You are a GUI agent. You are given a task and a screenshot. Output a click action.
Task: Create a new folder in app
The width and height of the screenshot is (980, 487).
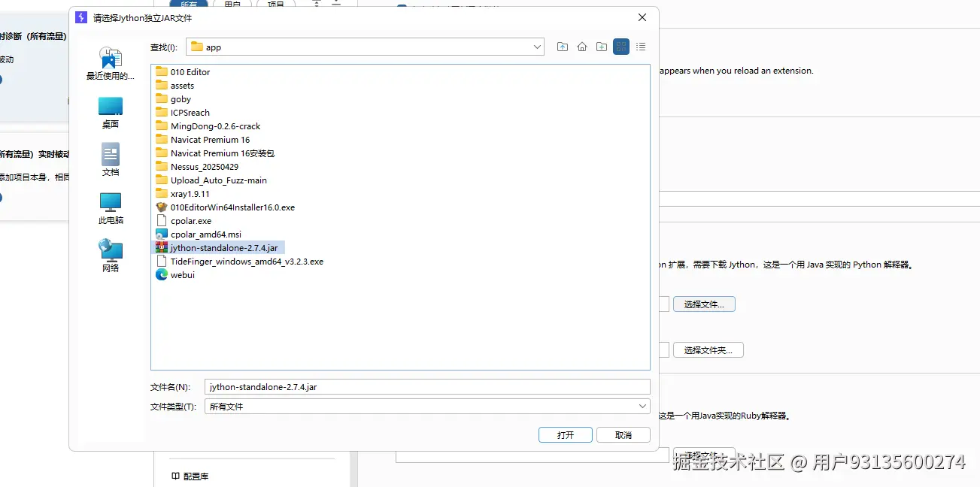click(602, 47)
